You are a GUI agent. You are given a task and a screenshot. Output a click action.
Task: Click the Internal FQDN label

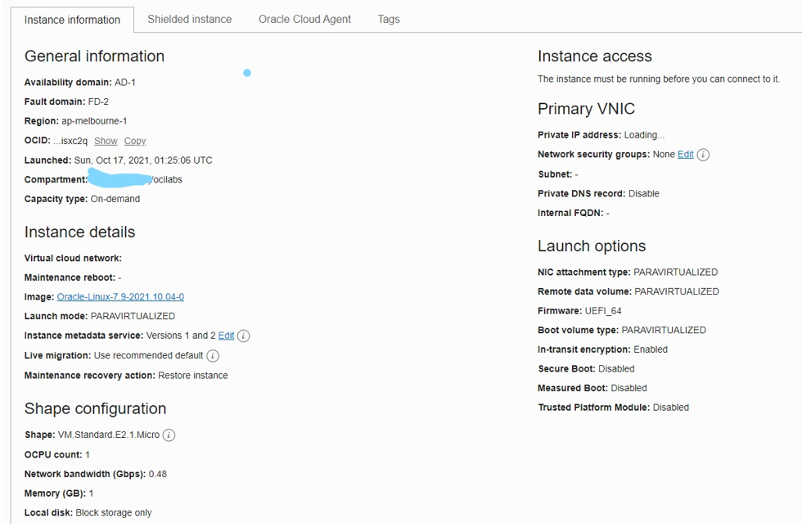[x=570, y=213]
